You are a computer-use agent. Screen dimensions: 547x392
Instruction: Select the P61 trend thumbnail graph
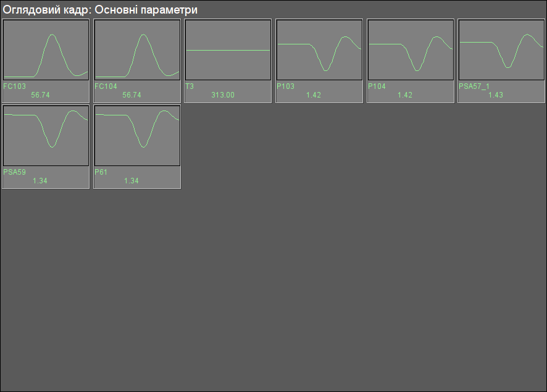138,136
